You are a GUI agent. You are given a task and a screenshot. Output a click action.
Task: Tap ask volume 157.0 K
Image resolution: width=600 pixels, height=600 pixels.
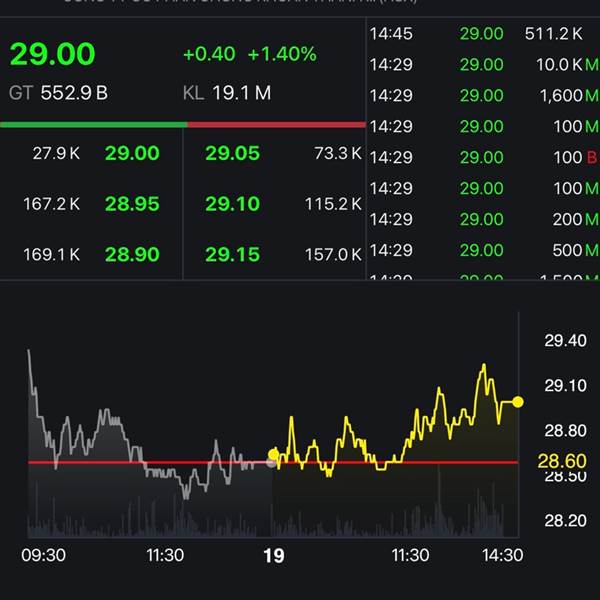333,254
